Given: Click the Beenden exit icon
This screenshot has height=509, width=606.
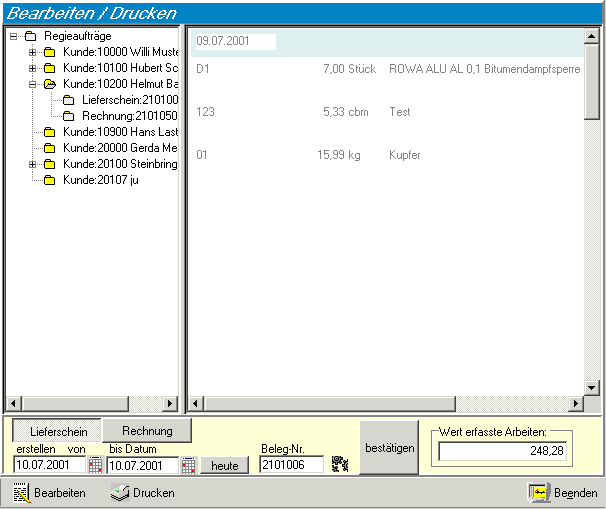Looking at the screenshot, I should (x=539, y=492).
